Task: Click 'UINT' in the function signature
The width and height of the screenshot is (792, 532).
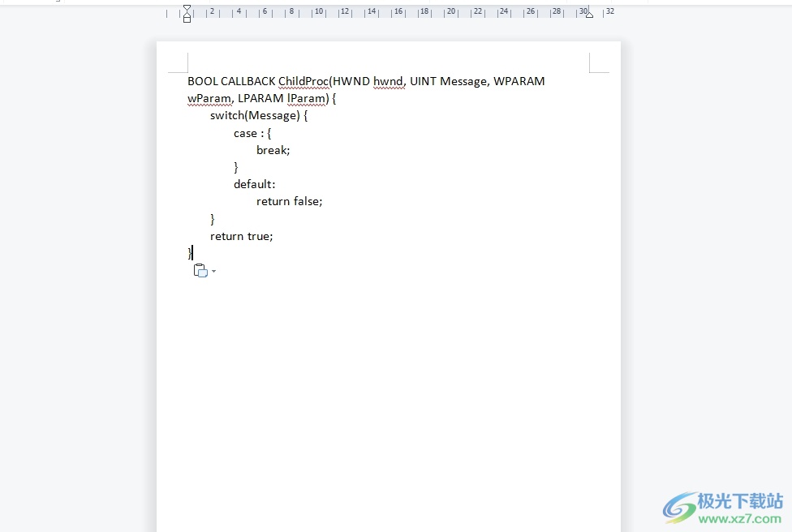Action: coord(424,81)
